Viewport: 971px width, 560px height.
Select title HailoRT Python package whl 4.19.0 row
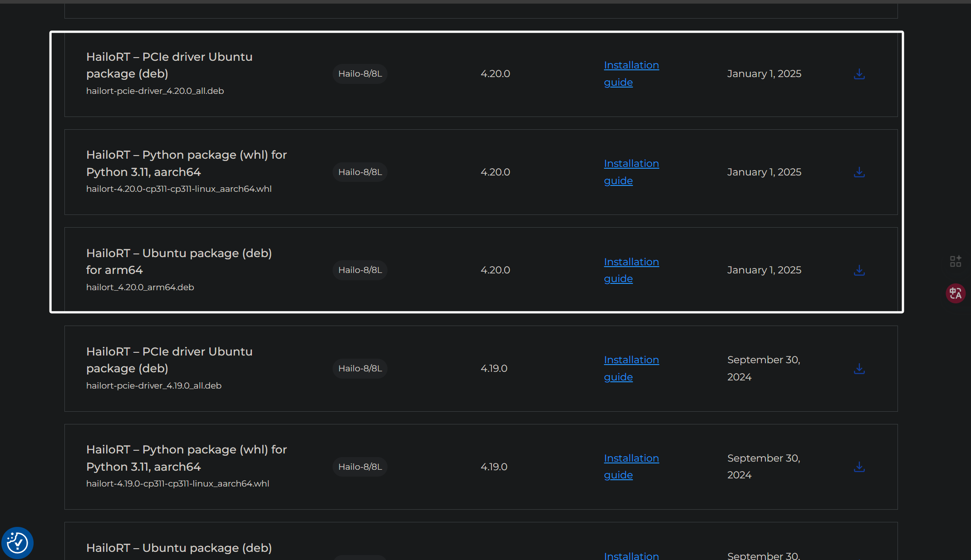coord(186,458)
